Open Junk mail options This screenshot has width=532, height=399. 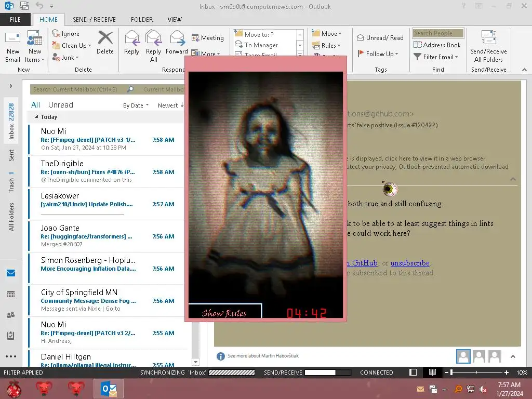65,57
